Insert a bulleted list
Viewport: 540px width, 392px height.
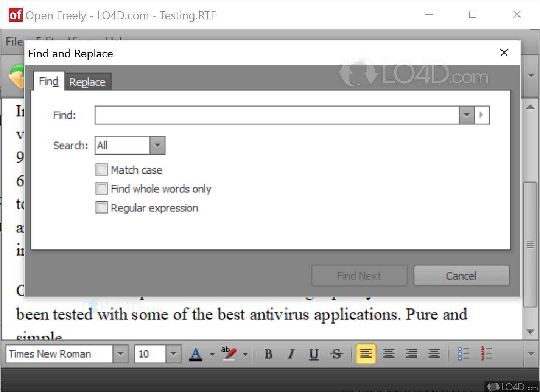[x=463, y=354]
